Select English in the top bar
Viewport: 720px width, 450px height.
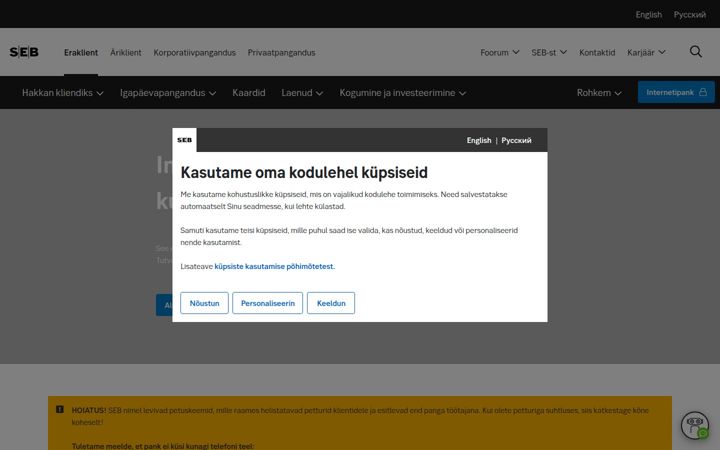(x=648, y=15)
